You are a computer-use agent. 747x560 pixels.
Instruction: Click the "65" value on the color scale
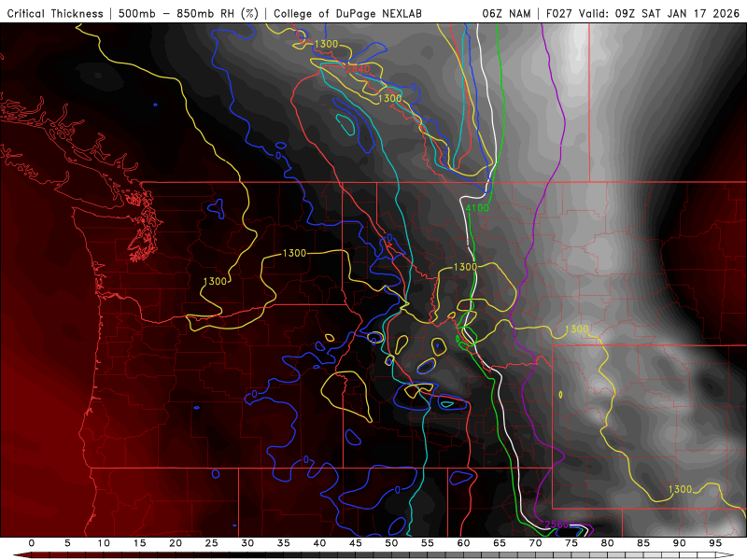[500, 543]
